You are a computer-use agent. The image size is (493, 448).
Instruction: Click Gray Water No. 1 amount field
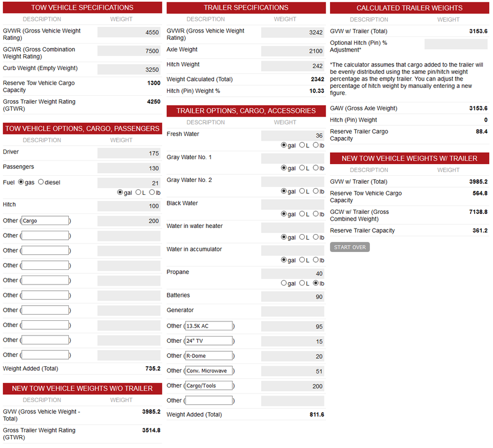pos(292,159)
